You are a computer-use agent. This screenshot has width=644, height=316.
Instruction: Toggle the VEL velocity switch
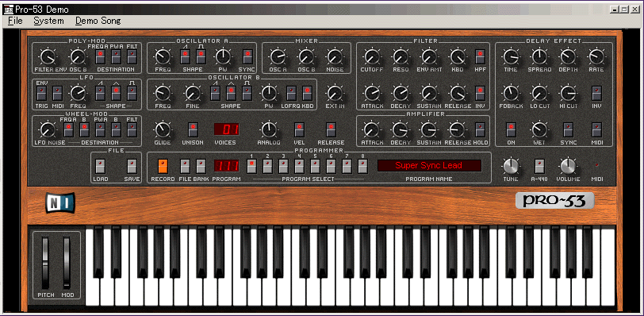(300, 129)
